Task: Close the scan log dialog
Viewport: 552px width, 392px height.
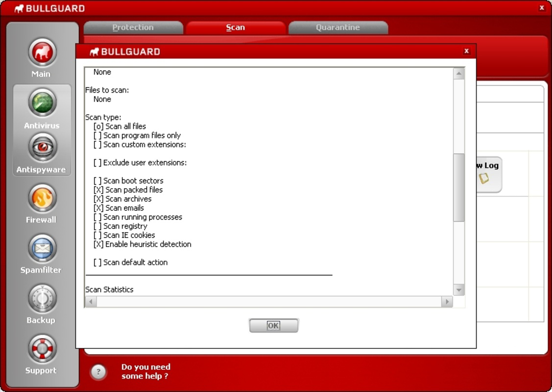Action: [466, 51]
